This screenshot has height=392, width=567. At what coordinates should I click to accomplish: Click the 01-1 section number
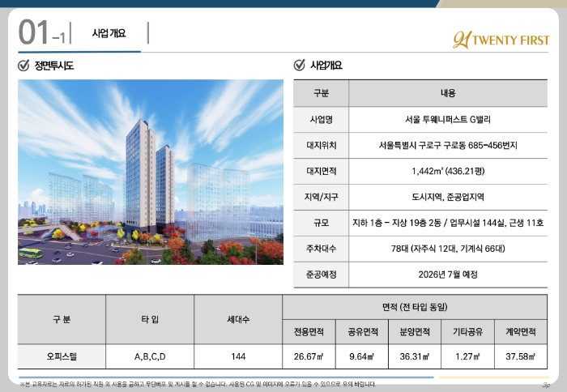[41, 32]
